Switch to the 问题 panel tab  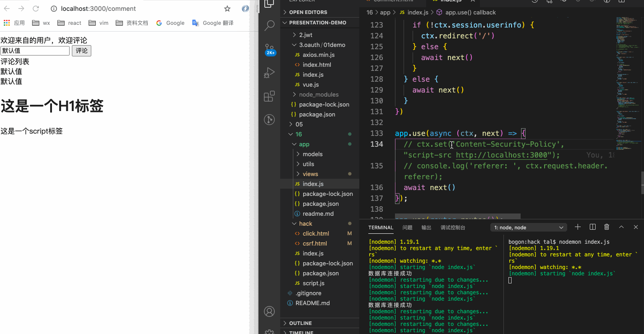[x=408, y=227]
